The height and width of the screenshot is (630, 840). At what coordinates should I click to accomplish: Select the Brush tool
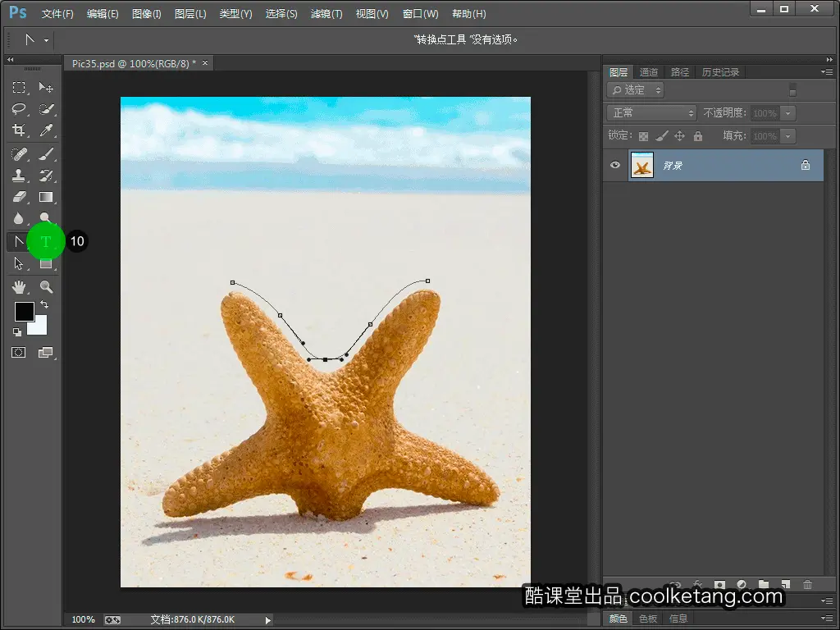[46, 154]
